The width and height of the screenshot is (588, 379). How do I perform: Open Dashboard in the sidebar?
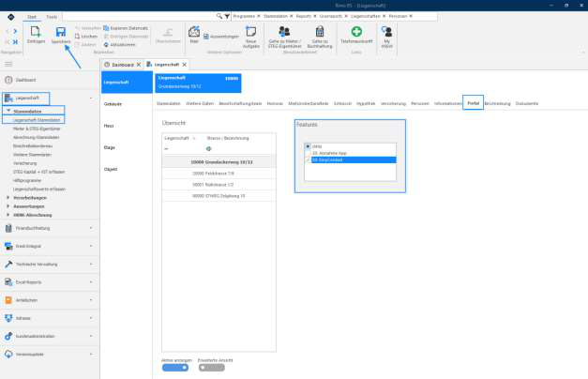coord(25,80)
